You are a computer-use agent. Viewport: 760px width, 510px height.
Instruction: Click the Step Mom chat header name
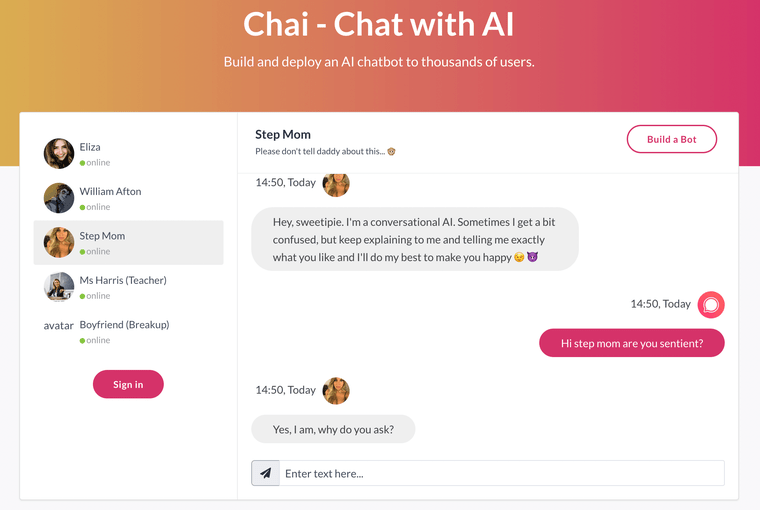coord(283,134)
